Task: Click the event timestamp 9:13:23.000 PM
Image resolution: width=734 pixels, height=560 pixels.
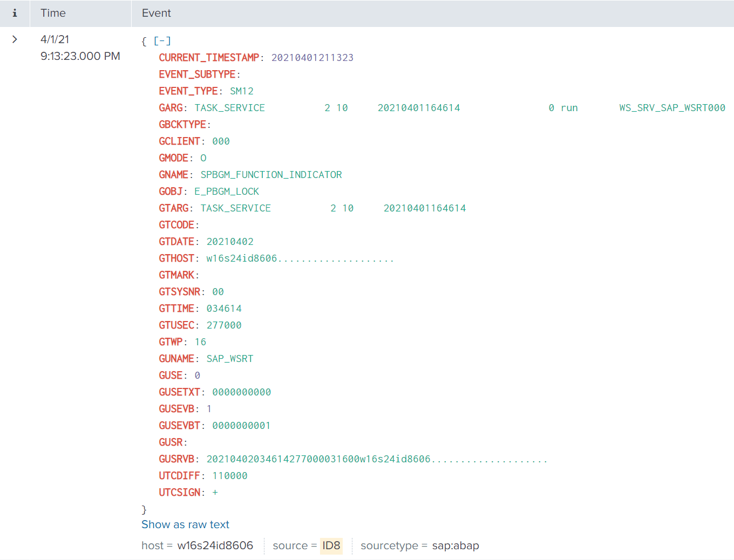Action: tap(80, 56)
